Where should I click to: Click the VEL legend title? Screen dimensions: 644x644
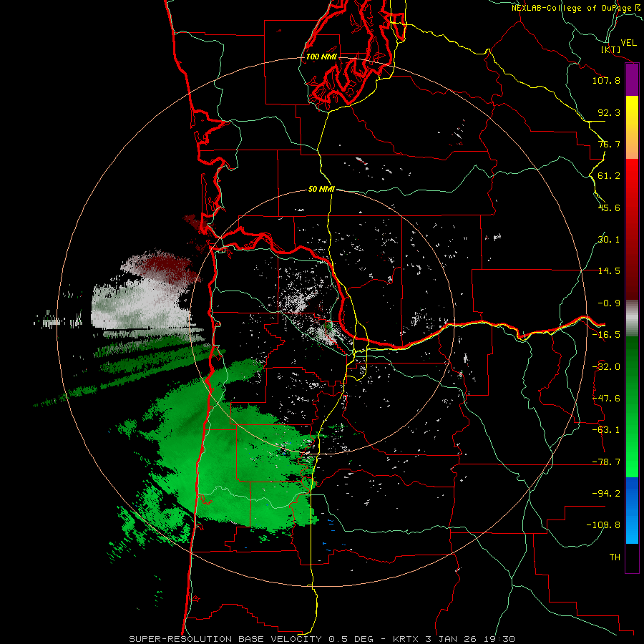[x=628, y=43]
